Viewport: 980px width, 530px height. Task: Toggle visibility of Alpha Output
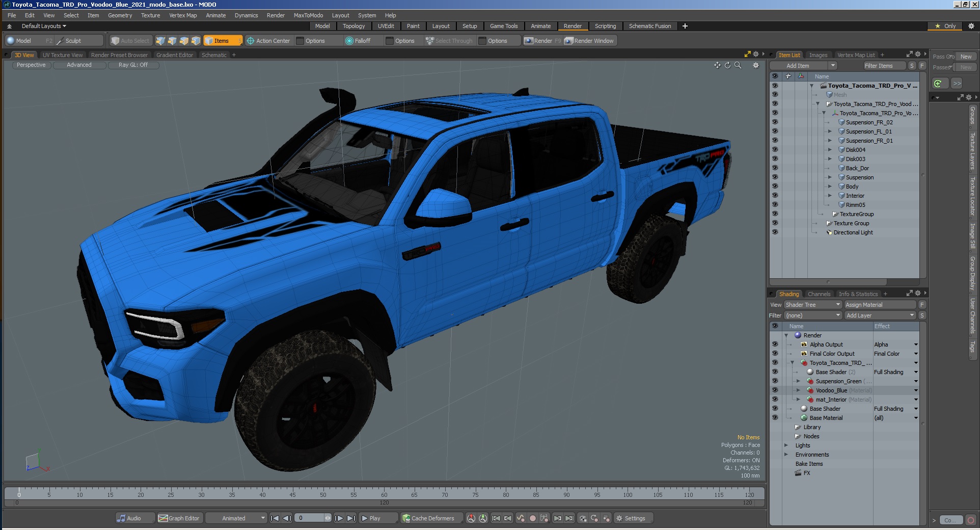(x=775, y=344)
